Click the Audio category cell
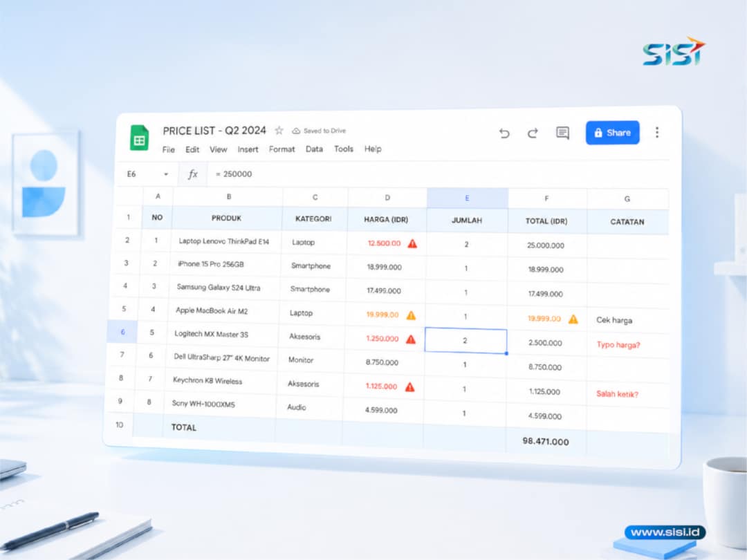747x560 pixels. click(310, 408)
